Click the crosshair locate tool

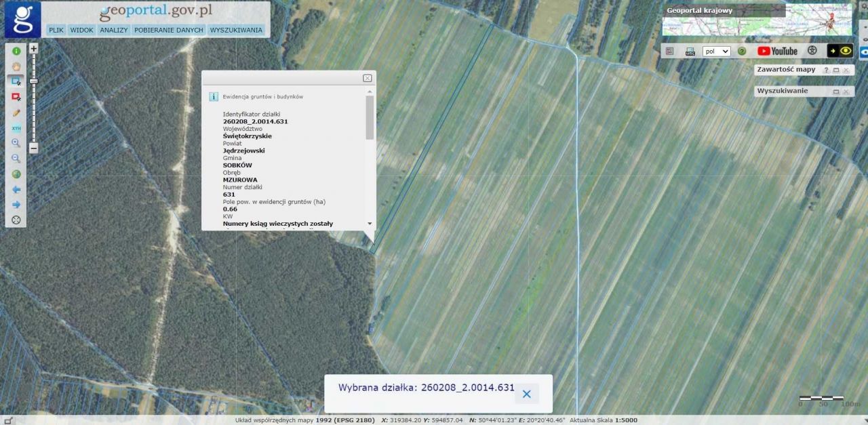coord(16,220)
